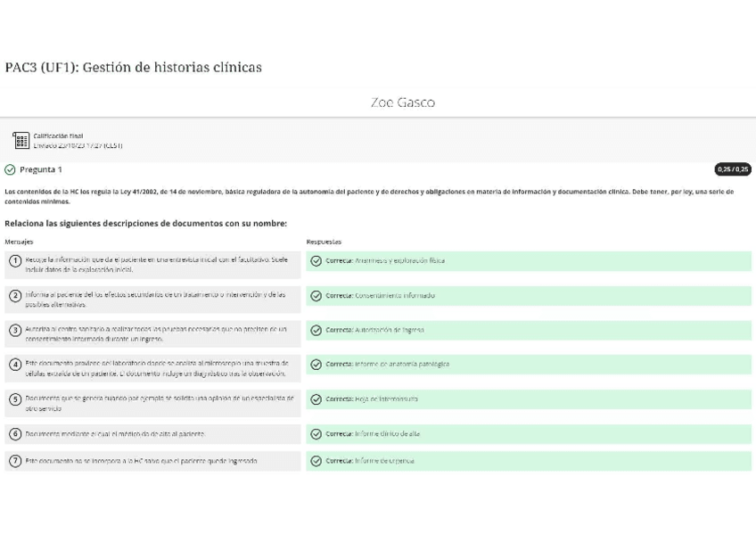Click the checkmark on the Autorización de ingreso answer
The image size is (756, 534).
coord(316,330)
